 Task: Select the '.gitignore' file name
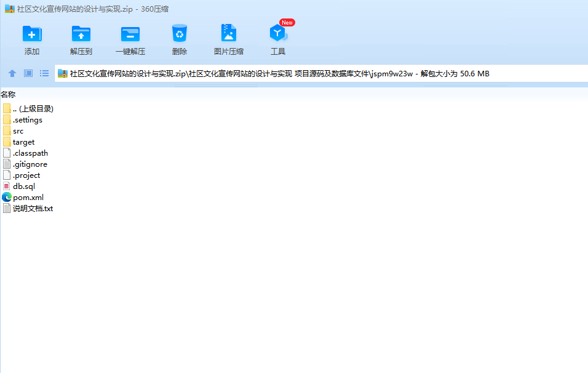[30, 164]
